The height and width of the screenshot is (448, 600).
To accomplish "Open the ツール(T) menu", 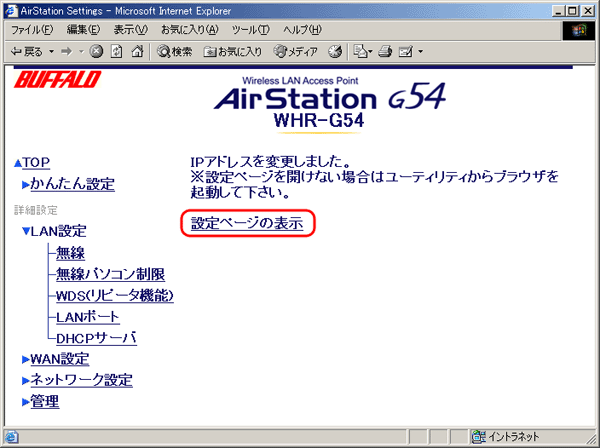I will [251, 30].
